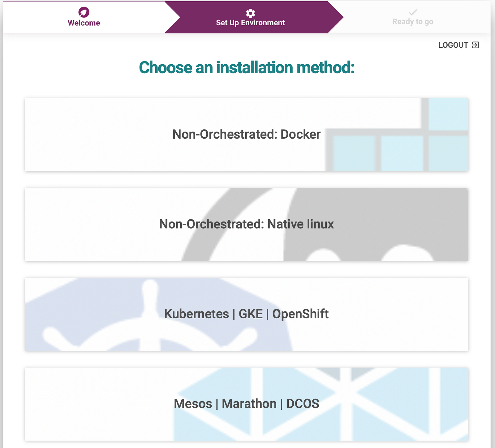Choose Non-Orchestrated: Native linux installation
Viewport: 495px width, 448px height.
click(x=247, y=224)
